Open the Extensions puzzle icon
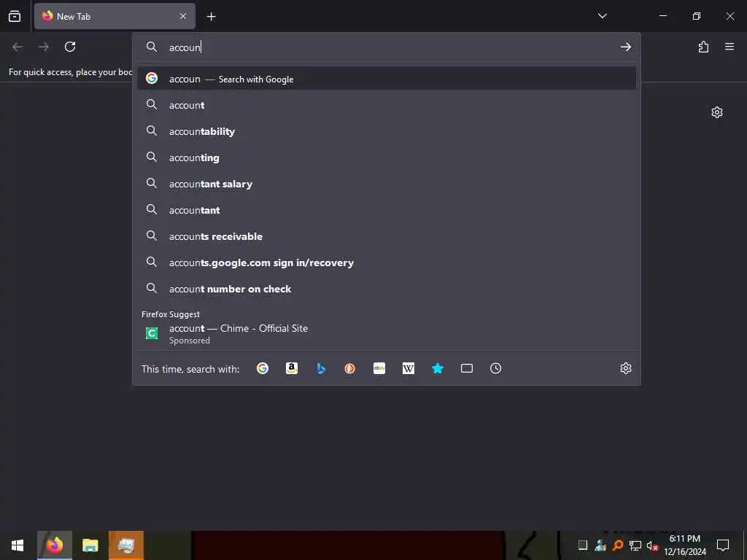 (703, 47)
